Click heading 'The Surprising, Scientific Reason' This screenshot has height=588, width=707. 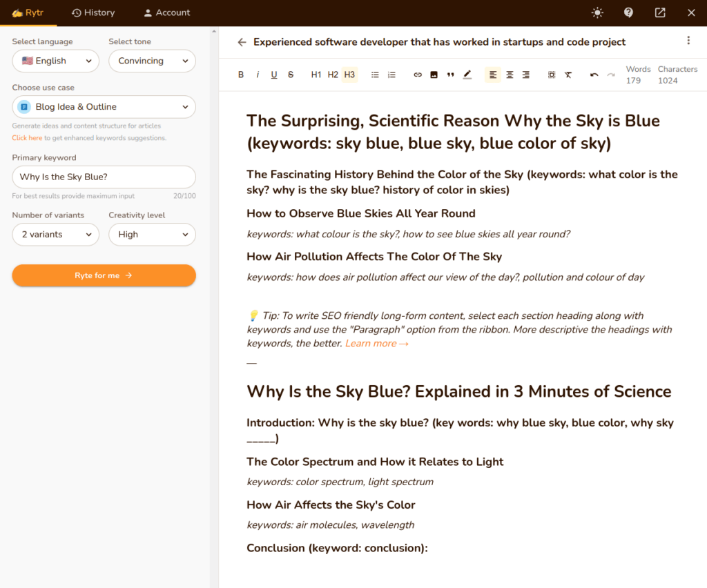pos(453,132)
